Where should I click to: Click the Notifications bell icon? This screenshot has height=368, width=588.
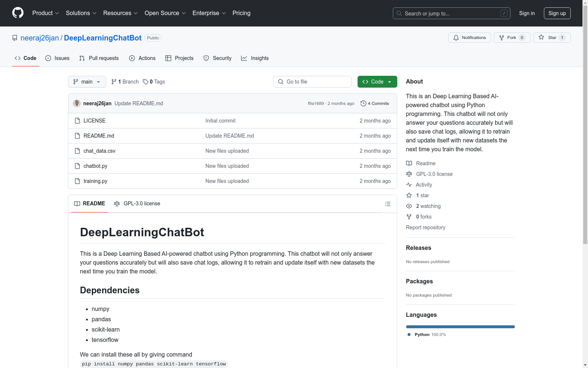[x=456, y=38]
